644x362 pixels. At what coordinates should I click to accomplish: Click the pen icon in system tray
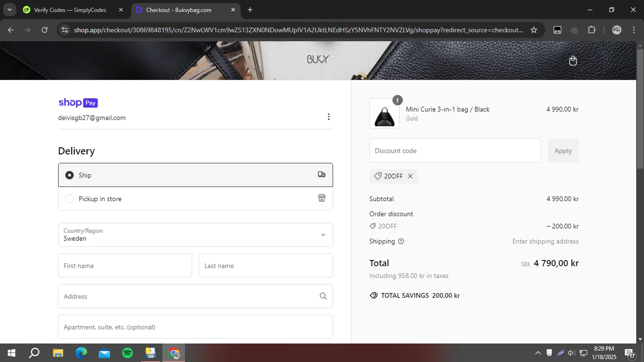(x=560, y=353)
